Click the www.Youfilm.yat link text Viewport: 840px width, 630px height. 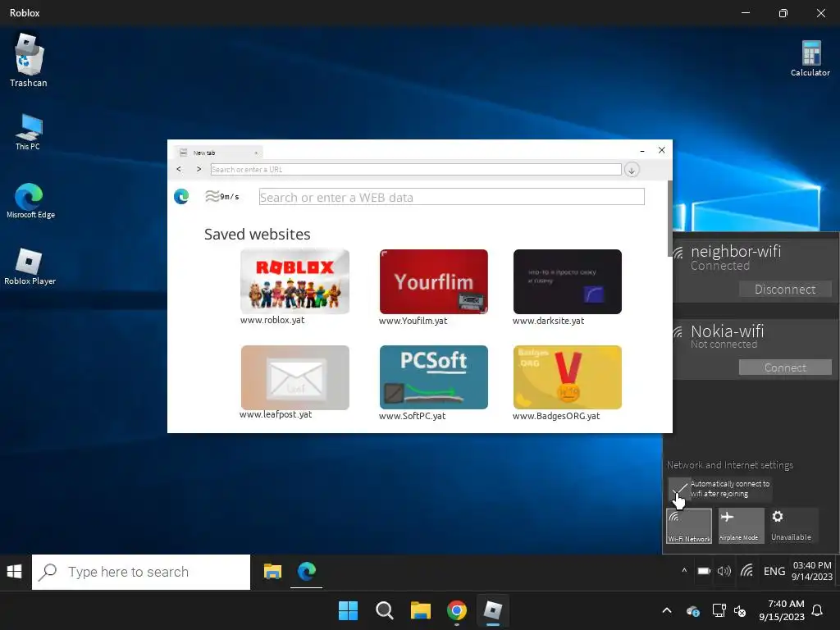[413, 321]
